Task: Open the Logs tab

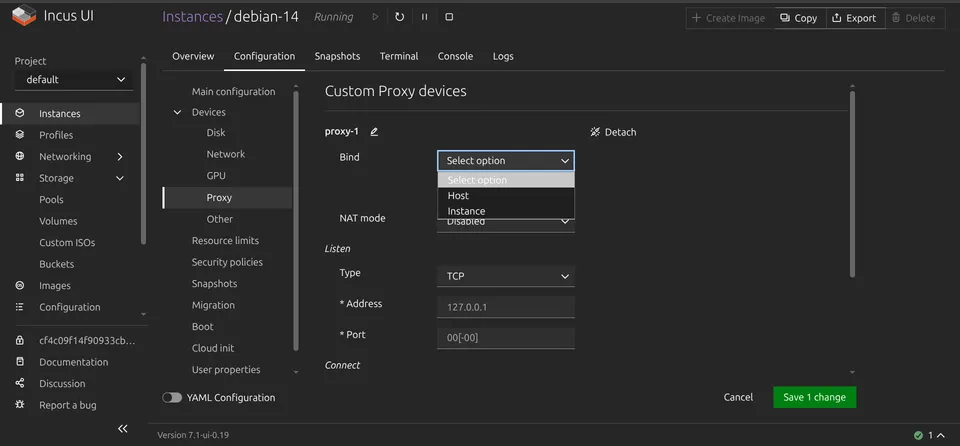Action: pos(503,56)
